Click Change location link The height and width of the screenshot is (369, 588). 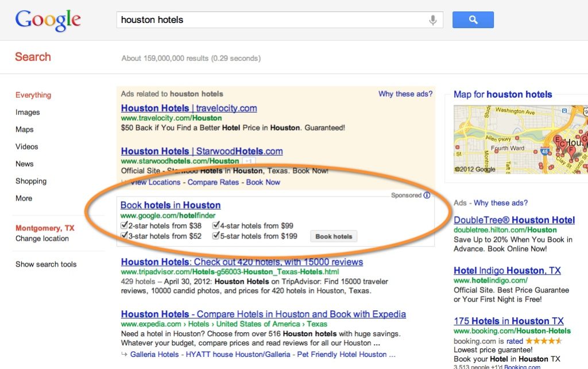click(42, 239)
